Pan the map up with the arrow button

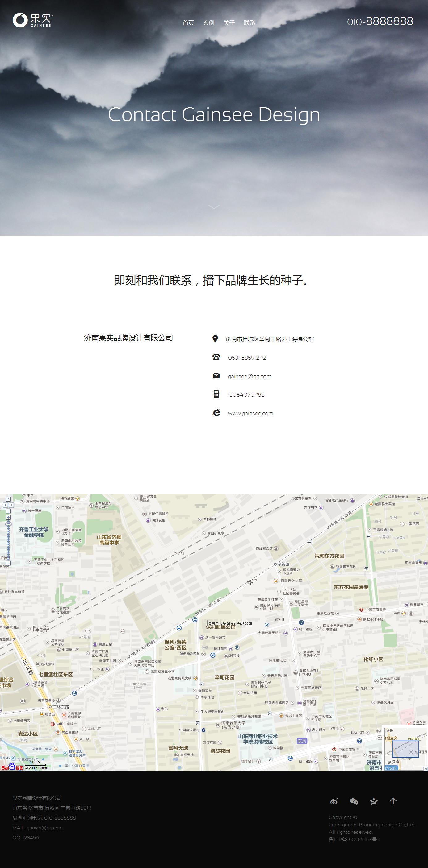click(8, 499)
